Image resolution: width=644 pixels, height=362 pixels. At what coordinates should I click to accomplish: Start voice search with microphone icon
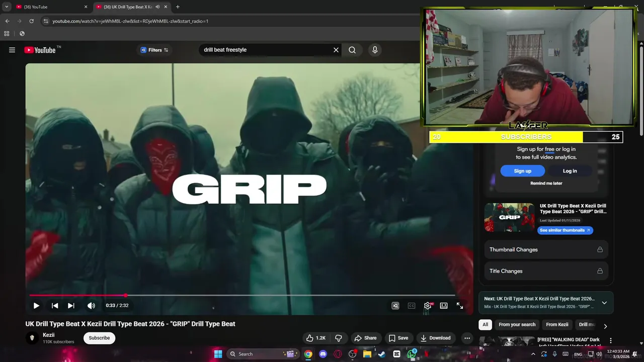pyautogui.click(x=375, y=50)
